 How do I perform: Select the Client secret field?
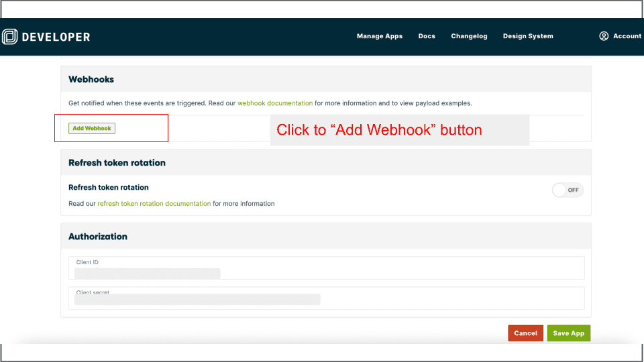click(x=326, y=298)
